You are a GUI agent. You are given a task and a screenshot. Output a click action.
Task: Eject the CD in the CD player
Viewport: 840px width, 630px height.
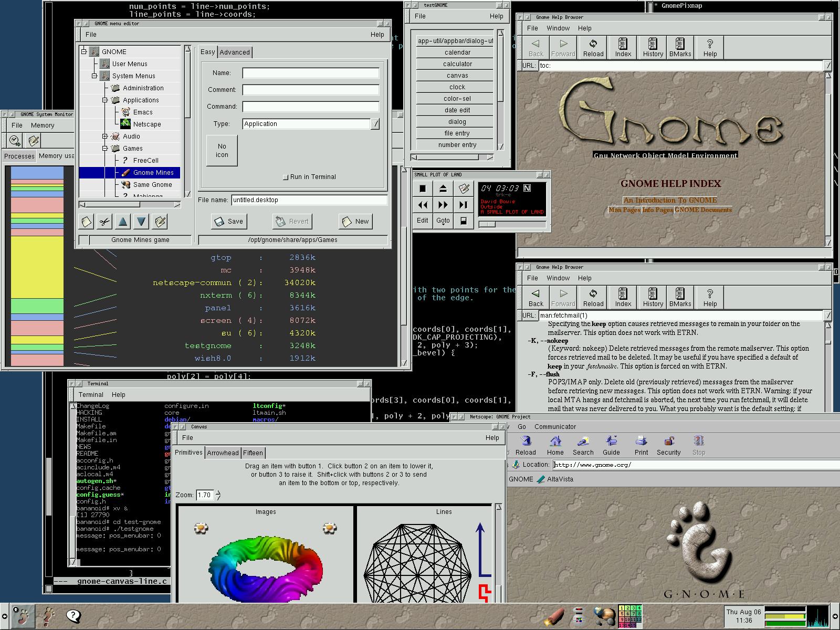pyautogui.click(x=443, y=188)
